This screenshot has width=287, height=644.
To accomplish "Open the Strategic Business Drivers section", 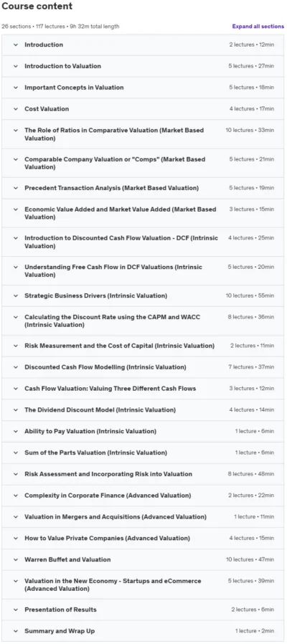I will click(143, 295).
